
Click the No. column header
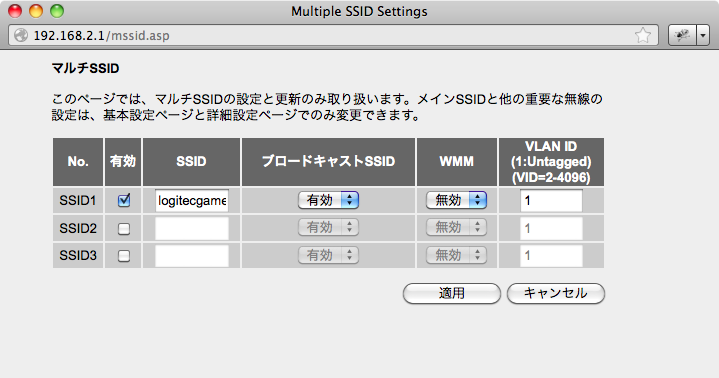click(x=78, y=162)
